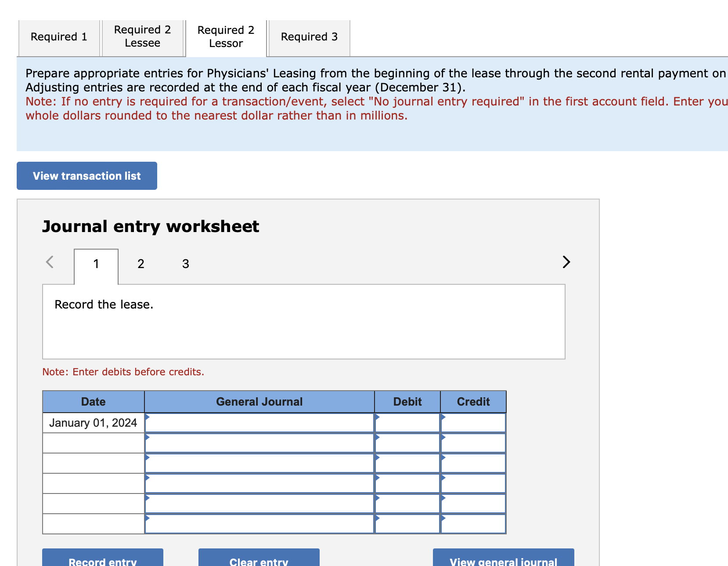The height and width of the screenshot is (566, 728).
Task: Open View general journal
Action: (x=504, y=557)
